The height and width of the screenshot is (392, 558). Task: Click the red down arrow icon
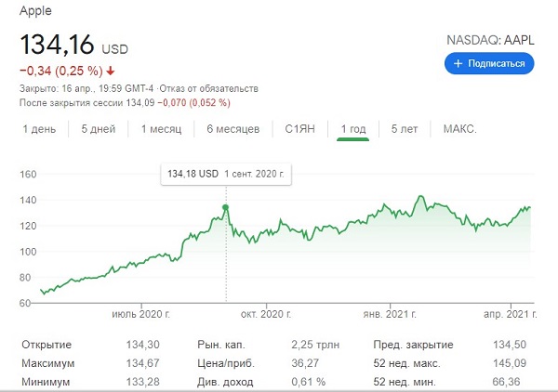point(111,72)
